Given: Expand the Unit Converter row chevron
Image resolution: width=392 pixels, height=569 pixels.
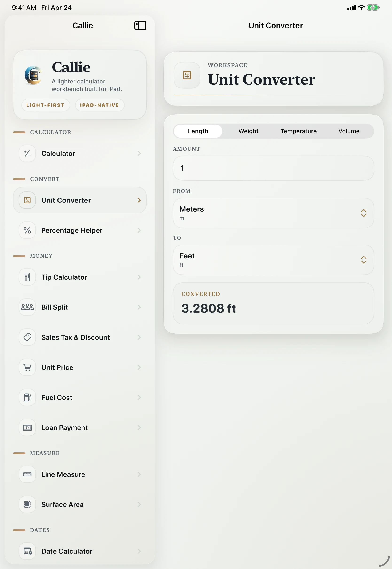Looking at the screenshot, I should (139, 200).
